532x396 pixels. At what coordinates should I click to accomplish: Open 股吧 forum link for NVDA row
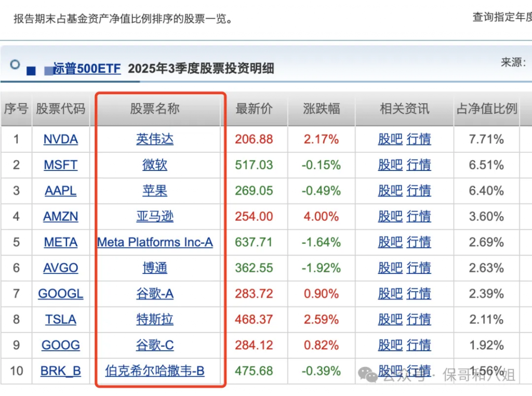pos(390,139)
